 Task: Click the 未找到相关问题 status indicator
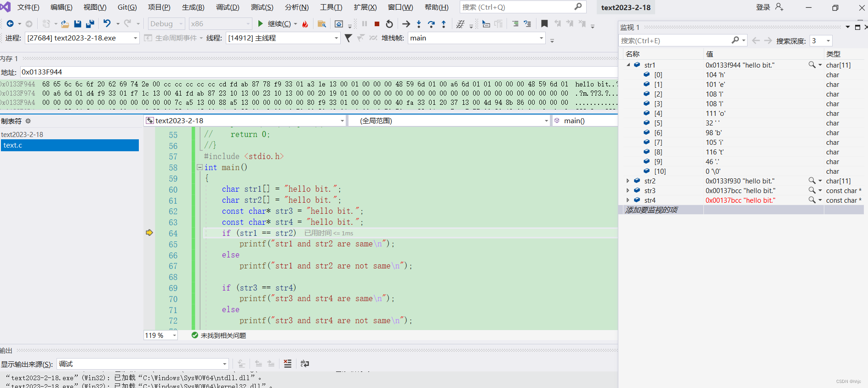219,335
